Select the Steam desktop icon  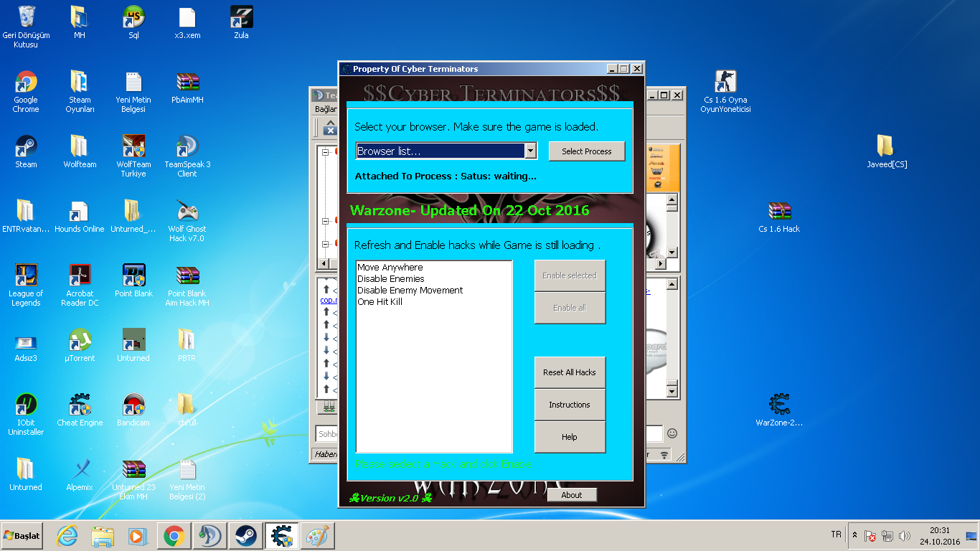(x=26, y=151)
